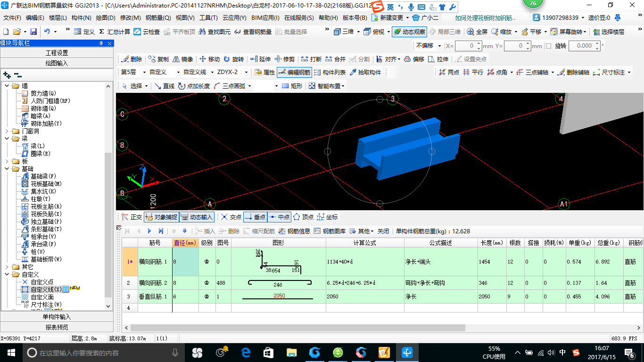This screenshot has width=644, height=362.
Task: Click the Save file icon
Action: point(33,32)
